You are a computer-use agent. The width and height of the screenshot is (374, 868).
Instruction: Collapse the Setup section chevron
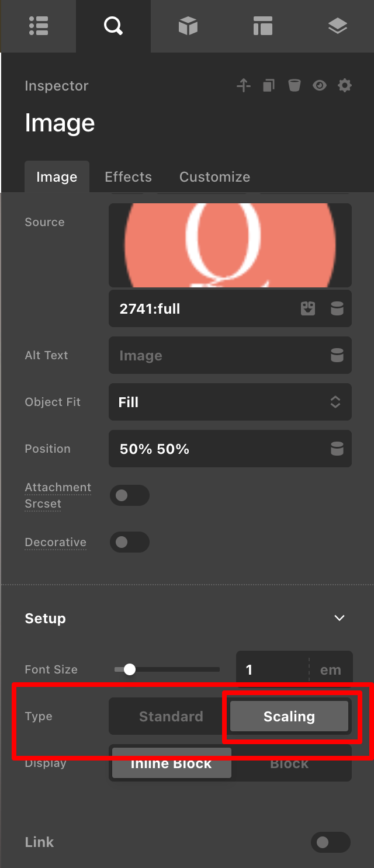click(x=339, y=618)
